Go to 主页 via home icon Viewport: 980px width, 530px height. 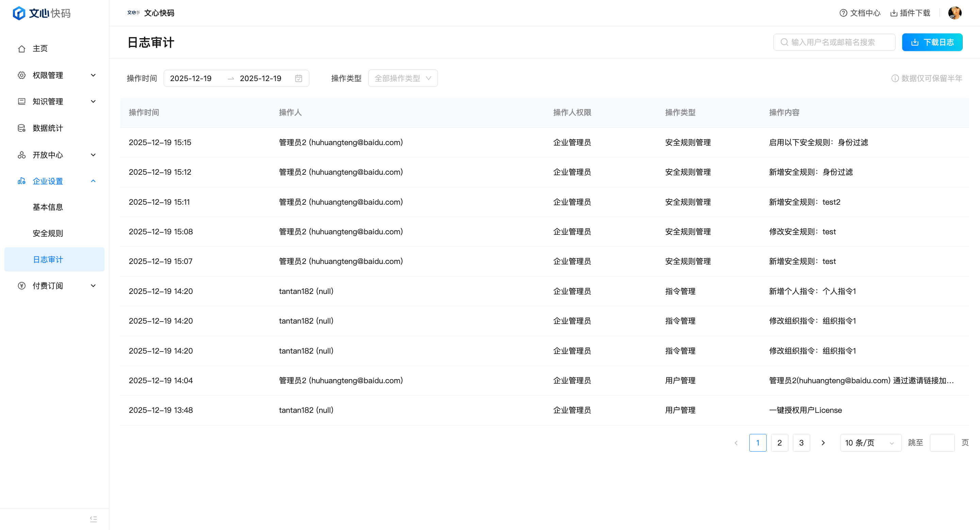pos(22,49)
